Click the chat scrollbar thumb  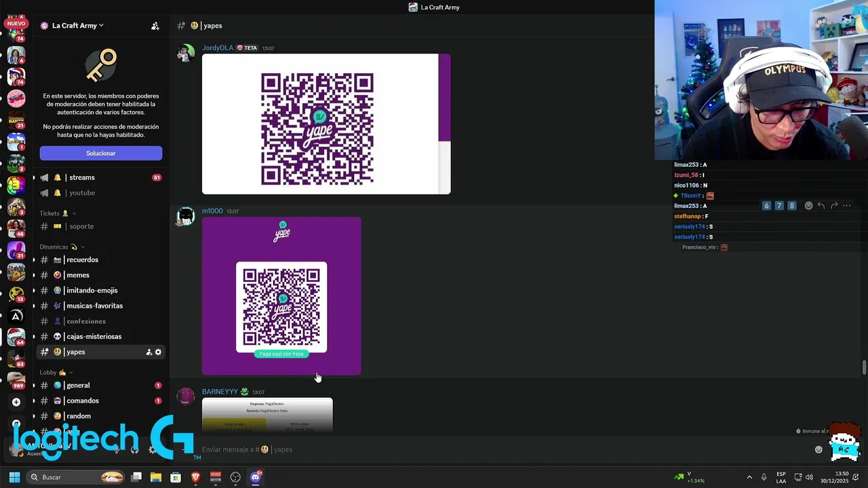(864, 367)
